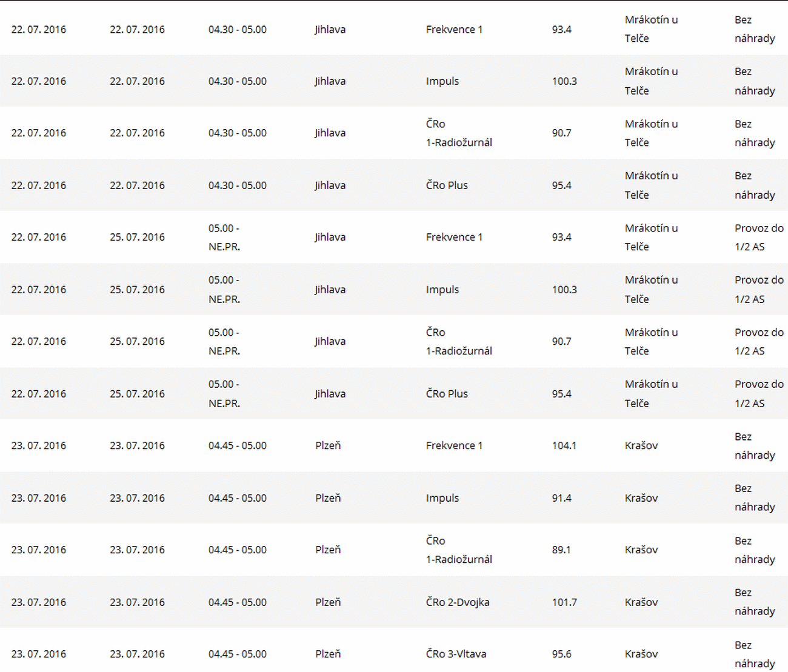This screenshot has width=788, height=672.
Task: Click Bez náhrady in the ČRo 2-Dvojka row
Action: coord(754,602)
